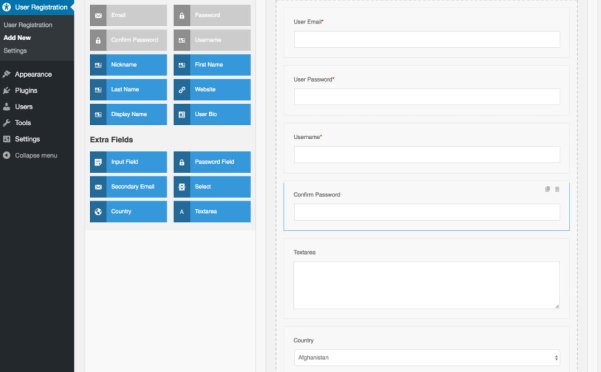
Task: Click the User Bio field icon
Action: [182, 115]
